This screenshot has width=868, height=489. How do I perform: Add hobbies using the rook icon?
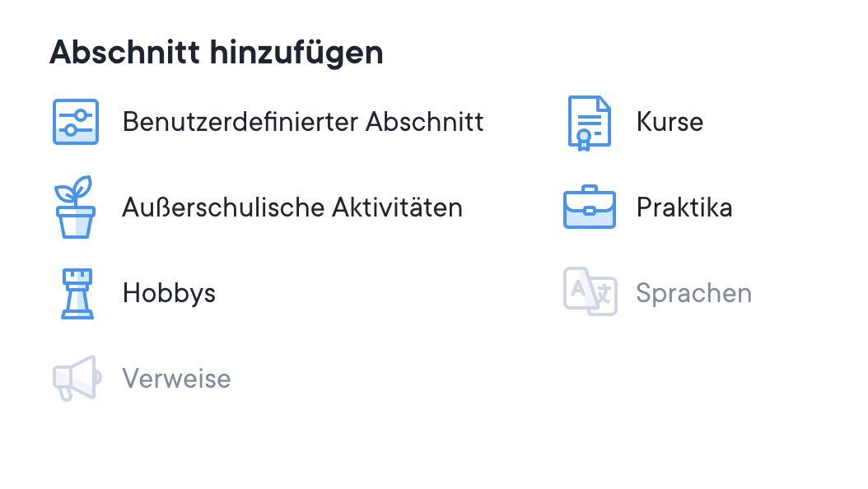click(x=76, y=293)
